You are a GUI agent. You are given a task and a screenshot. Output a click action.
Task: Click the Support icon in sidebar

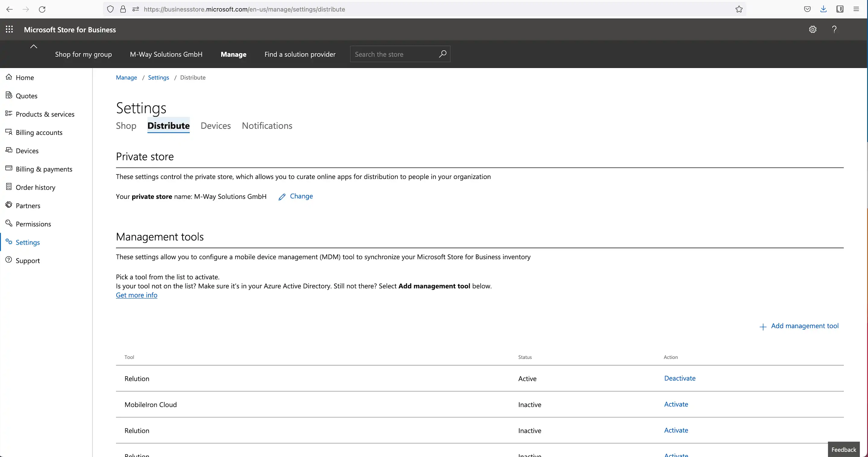pos(9,260)
